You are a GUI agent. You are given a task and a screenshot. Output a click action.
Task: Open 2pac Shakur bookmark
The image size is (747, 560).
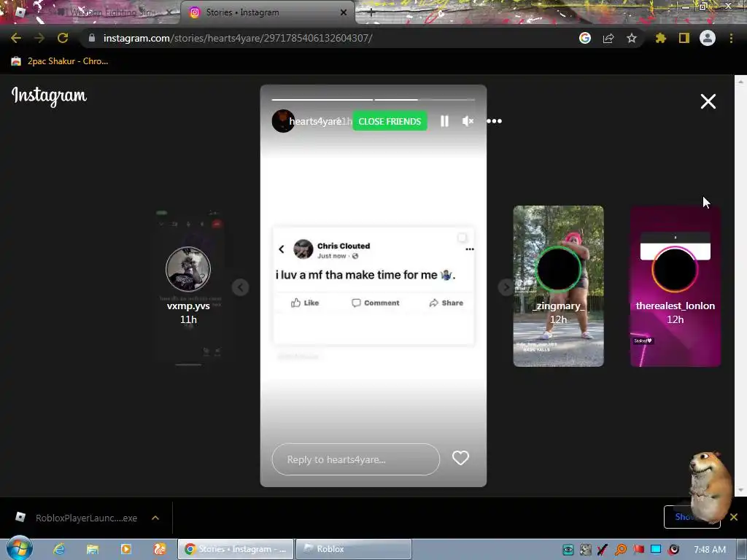click(x=61, y=61)
